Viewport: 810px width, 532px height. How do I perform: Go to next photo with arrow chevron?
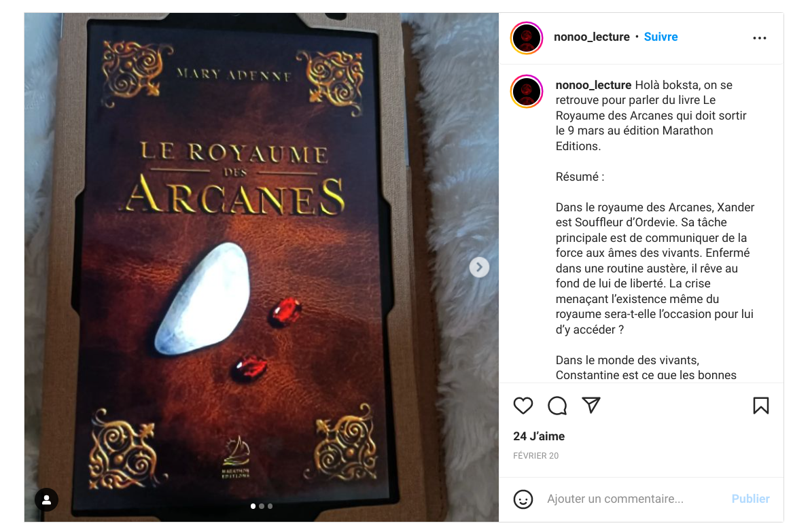pyautogui.click(x=479, y=267)
